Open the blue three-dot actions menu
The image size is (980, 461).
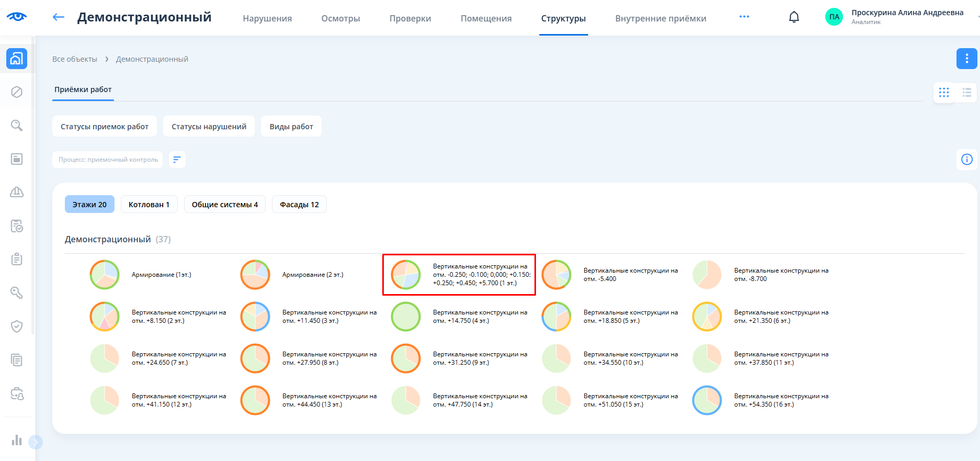966,59
